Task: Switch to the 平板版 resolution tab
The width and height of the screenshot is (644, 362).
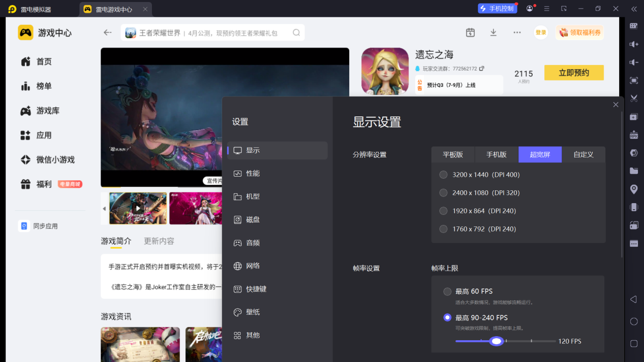Action: [x=453, y=154]
